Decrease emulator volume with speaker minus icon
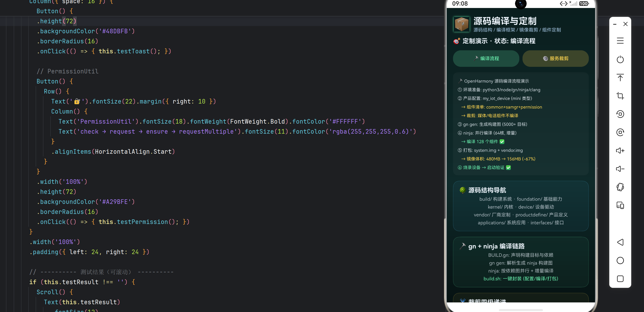644x312 pixels. pos(620,169)
